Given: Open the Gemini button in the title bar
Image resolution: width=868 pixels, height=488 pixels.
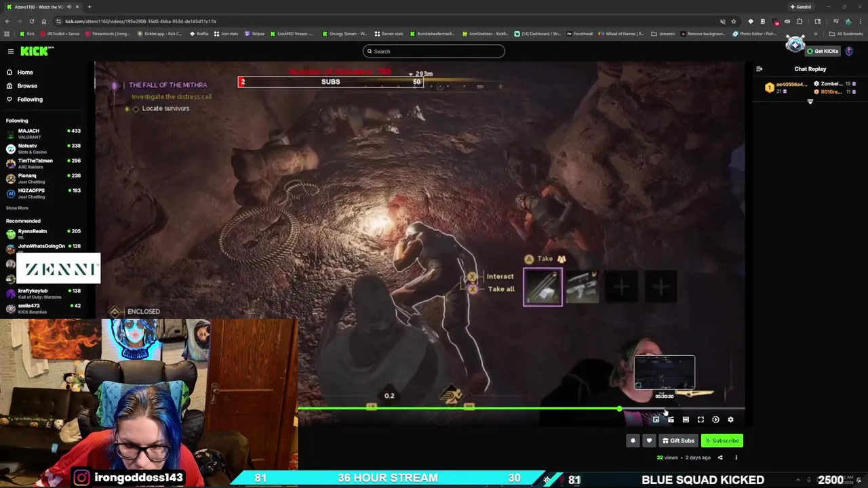Looking at the screenshot, I should point(800,7).
